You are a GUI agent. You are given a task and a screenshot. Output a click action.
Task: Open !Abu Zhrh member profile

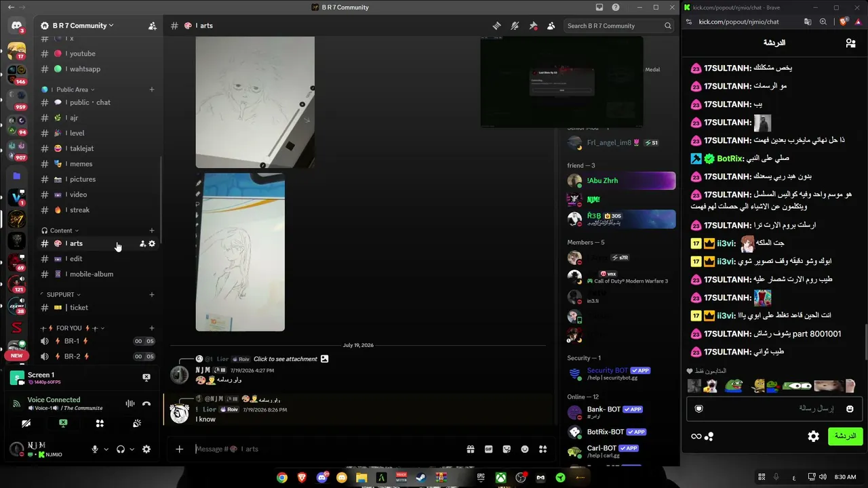click(621, 181)
